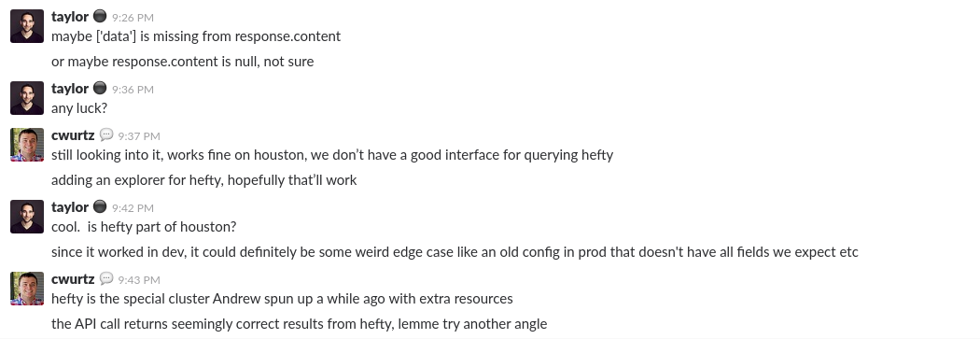Click cwurtz's speech bubble status icon at 9:37 PM
980x339 pixels.
[106, 135]
